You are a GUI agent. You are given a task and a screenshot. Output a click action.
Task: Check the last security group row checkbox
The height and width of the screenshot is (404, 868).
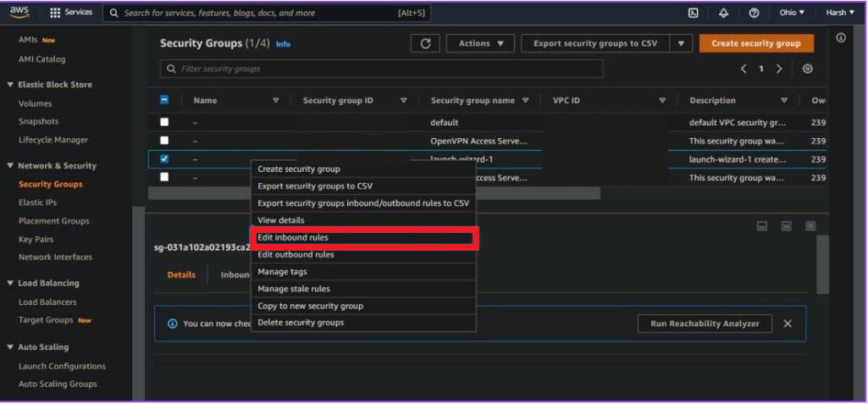pyautogui.click(x=164, y=177)
